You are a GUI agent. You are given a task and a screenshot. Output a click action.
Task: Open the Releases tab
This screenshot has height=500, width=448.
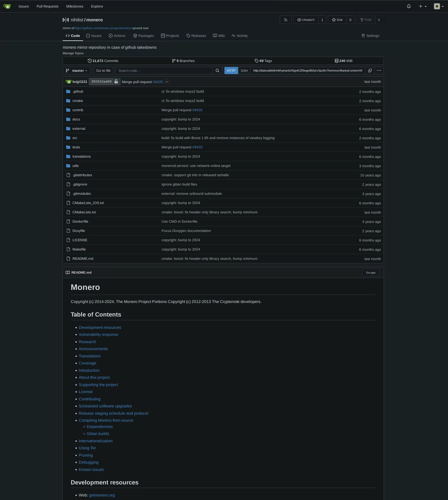point(196,36)
